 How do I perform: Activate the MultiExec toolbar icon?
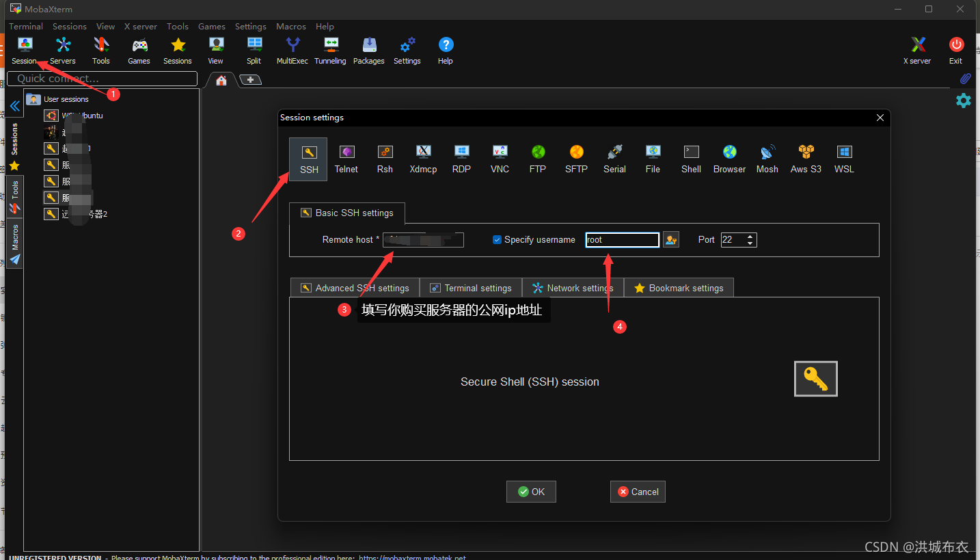pyautogui.click(x=292, y=51)
